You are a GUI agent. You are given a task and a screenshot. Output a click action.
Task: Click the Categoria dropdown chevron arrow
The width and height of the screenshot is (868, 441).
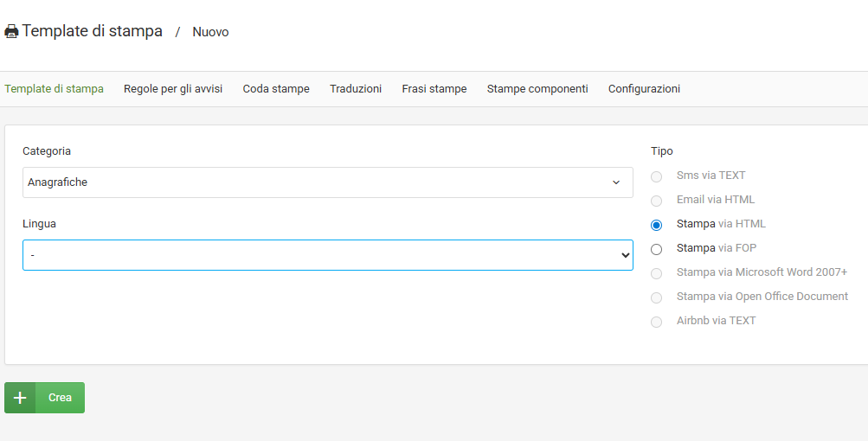[616, 182]
